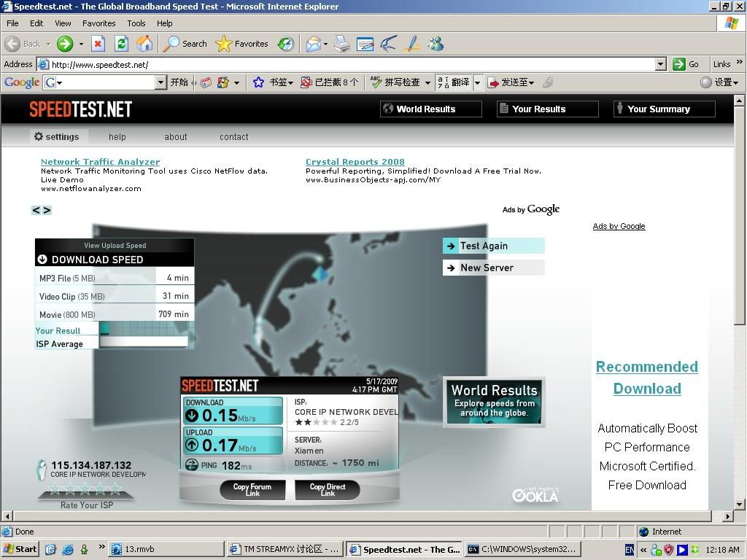Click the horizontal scrollbar track
Screen dimensions: 747x560
click(x=365, y=516)
